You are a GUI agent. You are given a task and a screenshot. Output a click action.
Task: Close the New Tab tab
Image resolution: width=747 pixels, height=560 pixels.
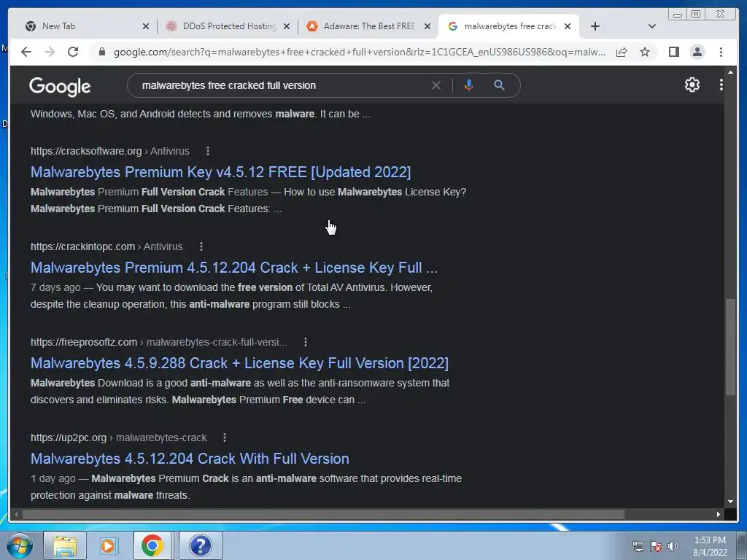(x=146, y=26)
